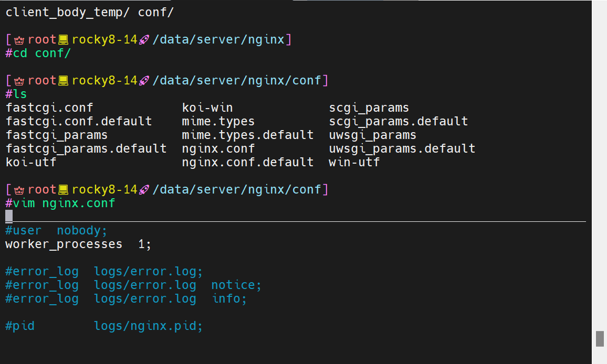Viewport: 607px width, 364px height.
Task: Click crown icon in /data/server/nginx] prompt
Action: coord(19,40)
